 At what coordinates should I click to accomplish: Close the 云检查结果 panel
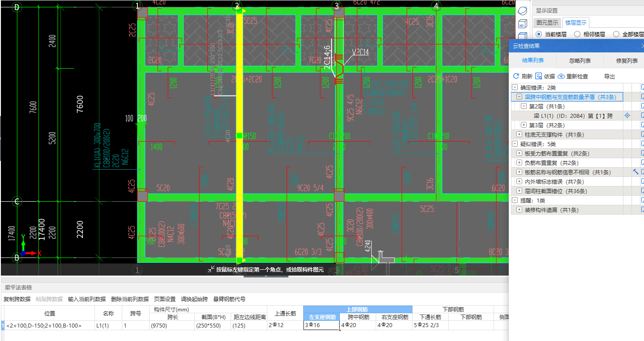point(642,46)
